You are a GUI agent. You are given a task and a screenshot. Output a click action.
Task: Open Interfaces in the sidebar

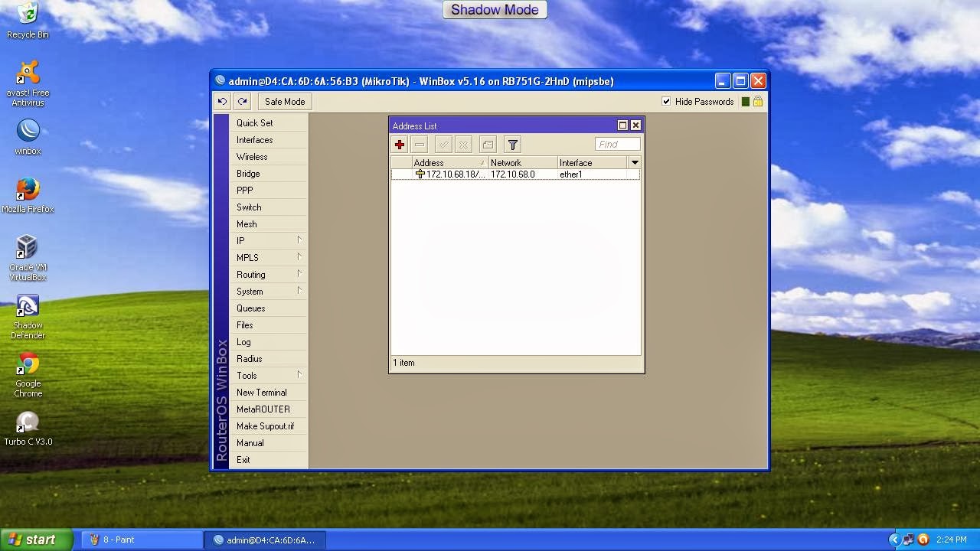(268, 140)
